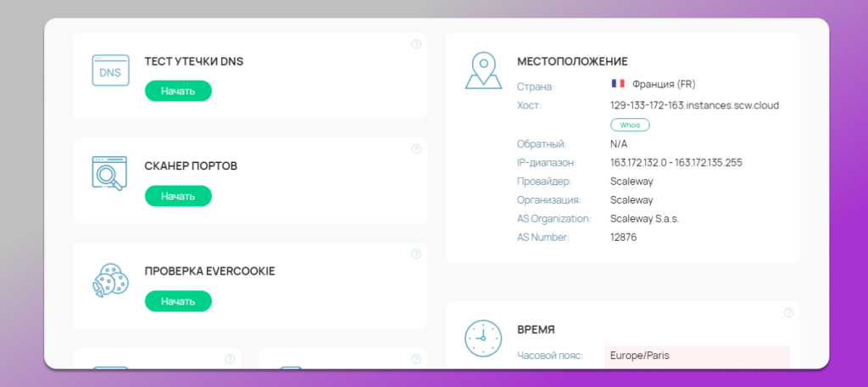This screenshot has height=387, width=868.
Task: Open help for Тест утечки DNS card
Action: (x=416, y=44)
